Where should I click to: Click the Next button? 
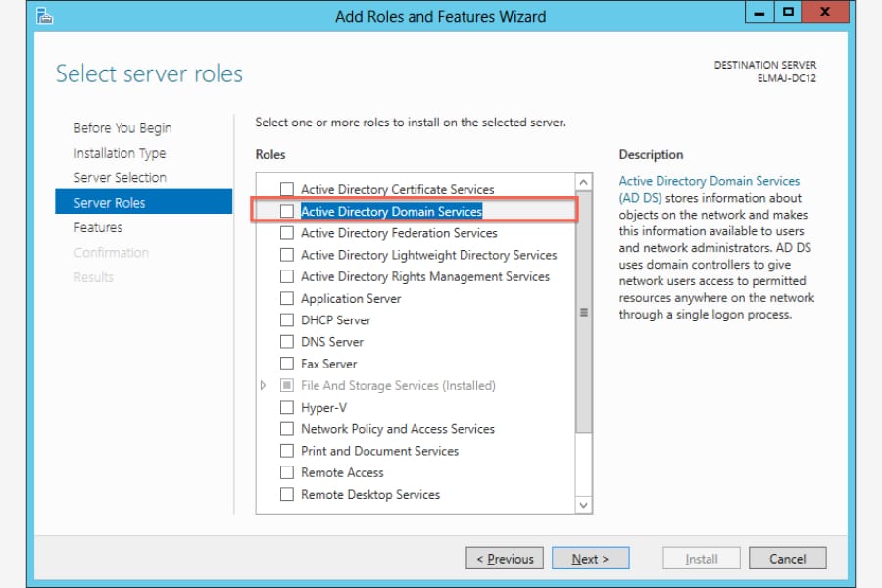(x=590, y=559)
